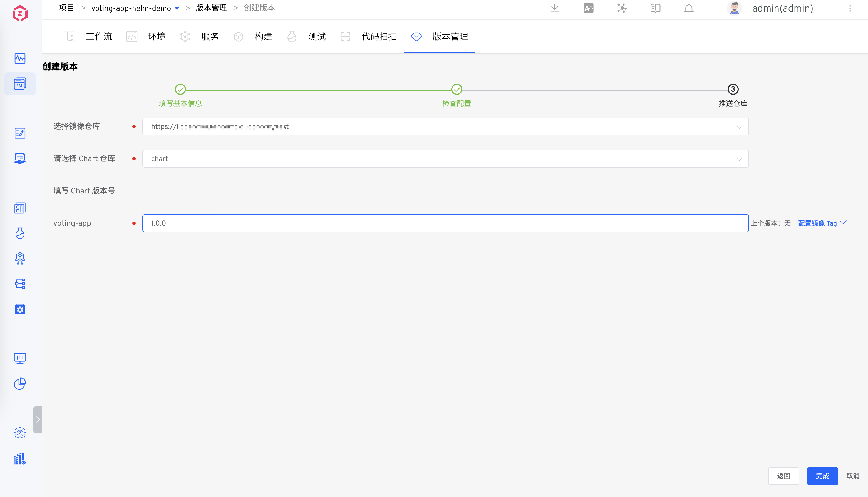868x497 pixels.
Task: Click the 完成 button
Action: [822, 476]
